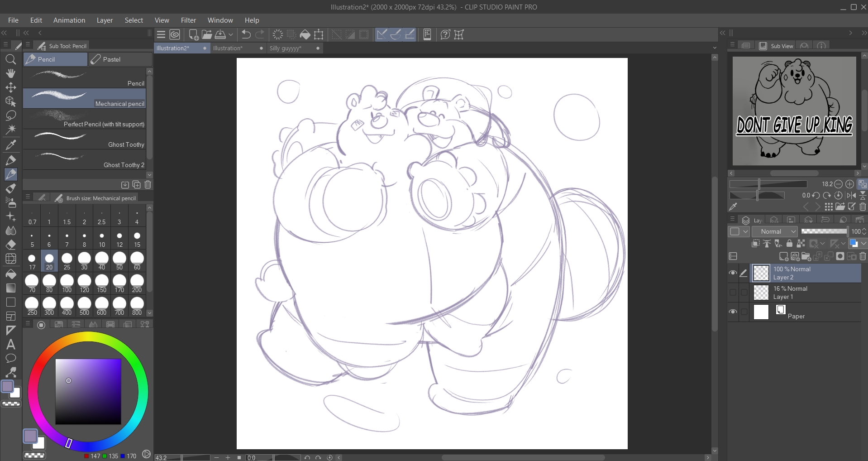The height and width of the screenshot is (461, 868).
Task: Select the Zoom magnifier tool
Action: click(x=11, y=59)
